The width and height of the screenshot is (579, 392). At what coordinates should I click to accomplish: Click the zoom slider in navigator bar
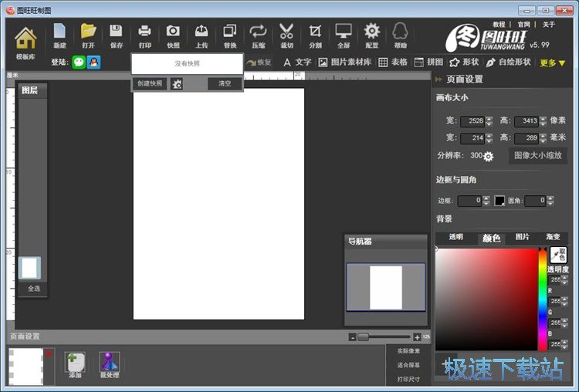363,336
